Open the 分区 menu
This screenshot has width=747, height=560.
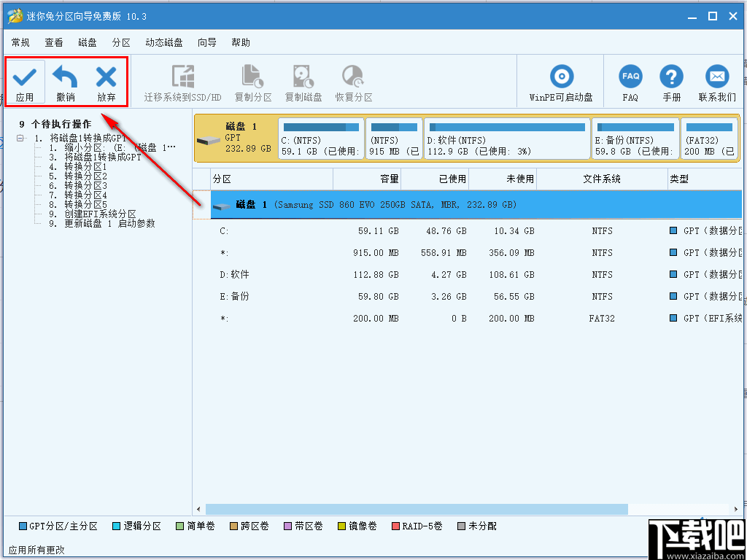coord(121,42)
